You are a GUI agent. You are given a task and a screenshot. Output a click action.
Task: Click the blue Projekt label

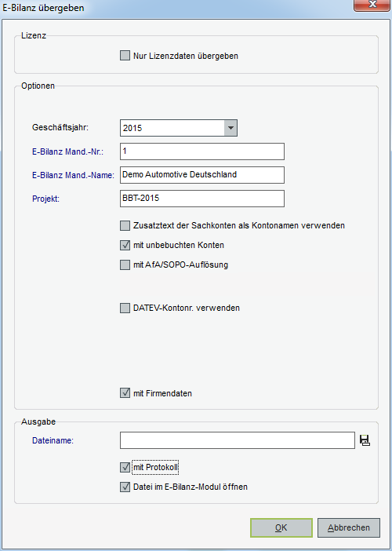coord(46,199)
